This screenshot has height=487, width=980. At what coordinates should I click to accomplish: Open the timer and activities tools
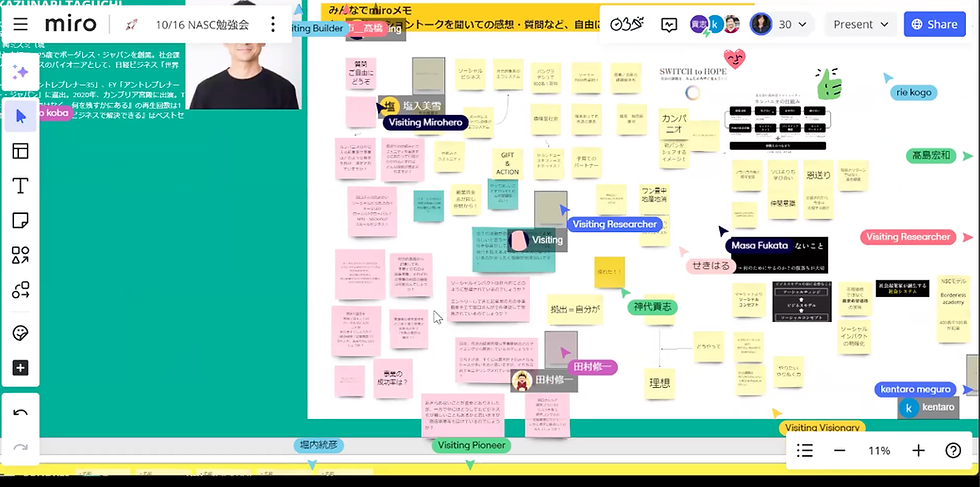point(626,24)
